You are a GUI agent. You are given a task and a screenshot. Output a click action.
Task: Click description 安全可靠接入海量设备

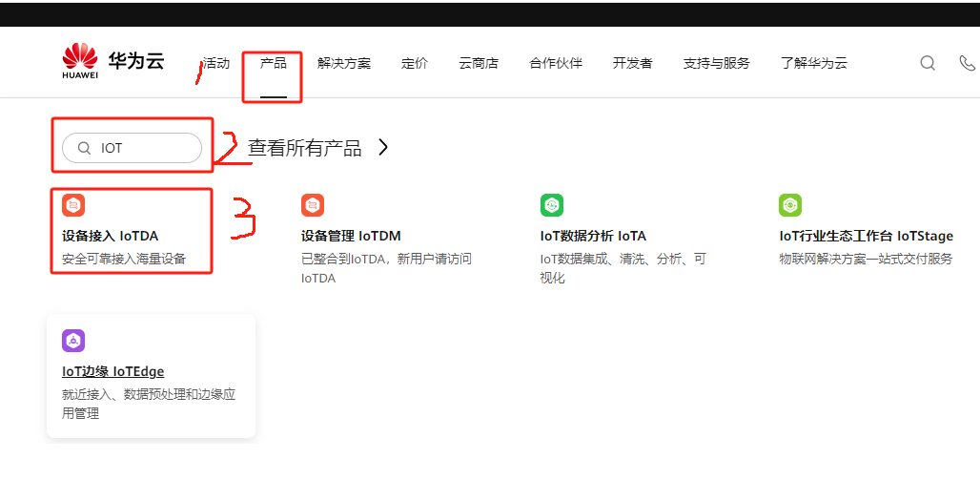click(124, 259)
